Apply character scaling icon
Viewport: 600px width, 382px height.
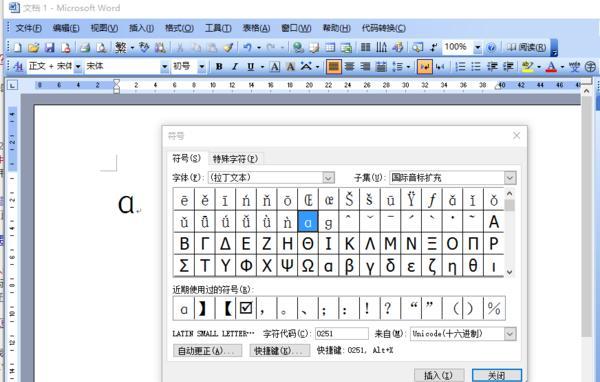point(306,67)
